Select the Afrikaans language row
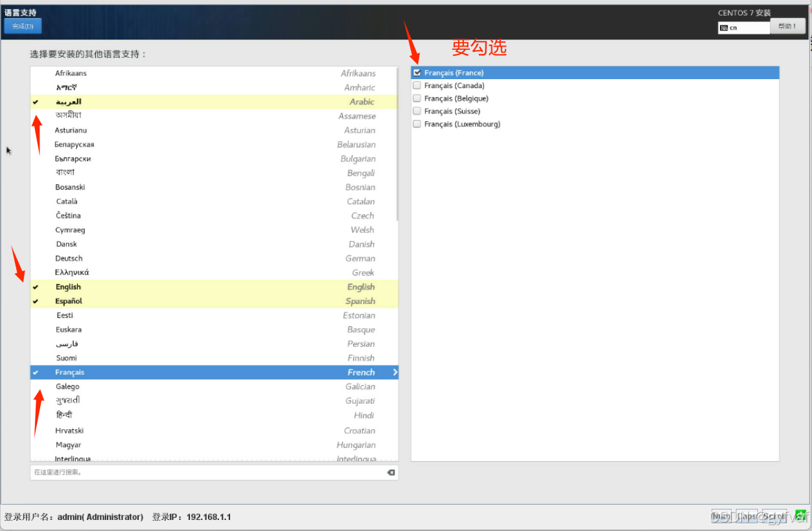Image resolution: width=812 pixels, height=531 pixels. coord(213,73)
